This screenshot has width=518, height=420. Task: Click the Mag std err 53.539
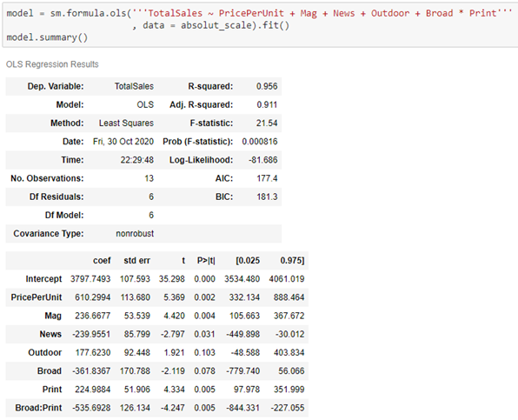click(137, 316)
